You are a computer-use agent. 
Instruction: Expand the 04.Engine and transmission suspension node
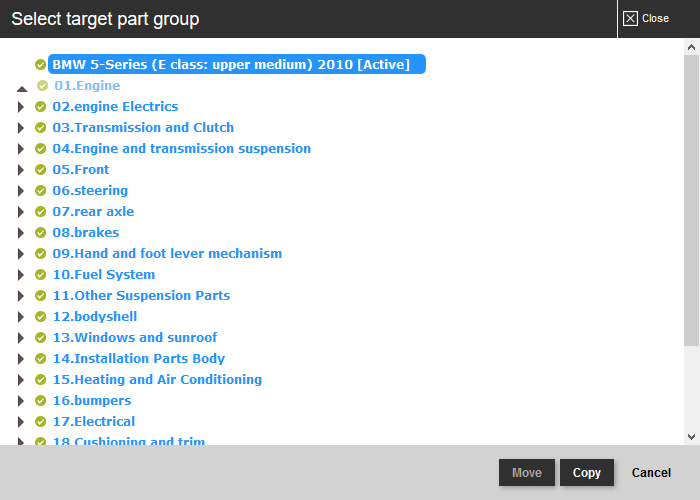pos(21,149)
